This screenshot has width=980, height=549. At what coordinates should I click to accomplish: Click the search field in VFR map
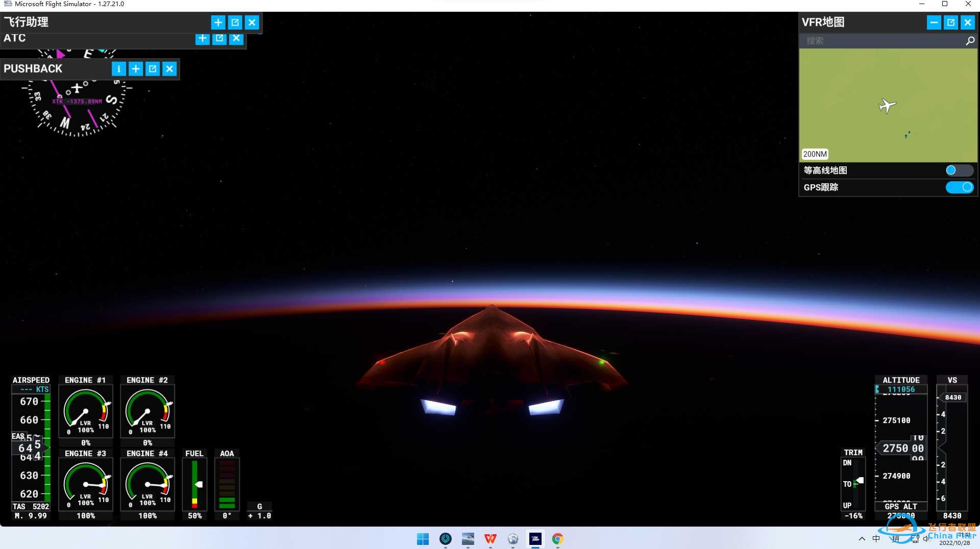[880, 41]
